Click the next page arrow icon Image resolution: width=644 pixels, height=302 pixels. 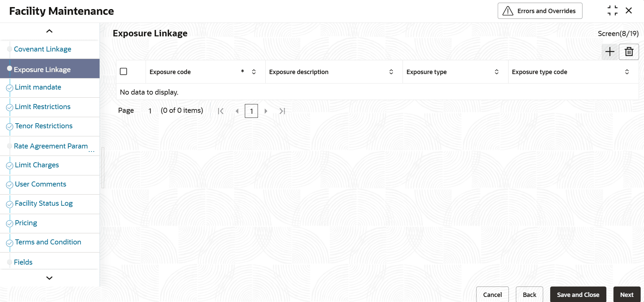point(266,111)
